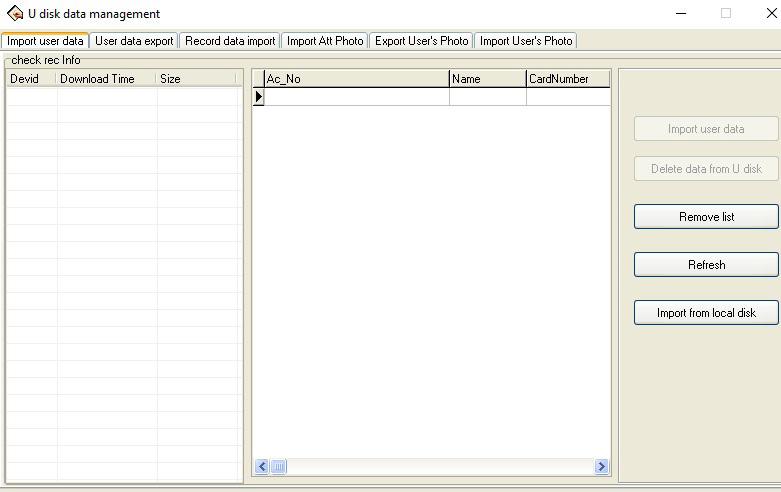781x492 pixels.
Task: Select the Import User's Photo tab
Action: tap(526, 41)
